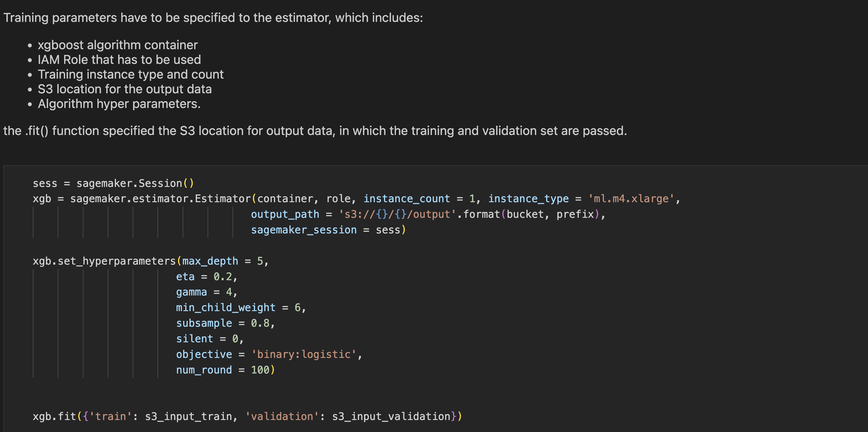
Task: Click the 'output_path' parameter name
Action: 285,214
